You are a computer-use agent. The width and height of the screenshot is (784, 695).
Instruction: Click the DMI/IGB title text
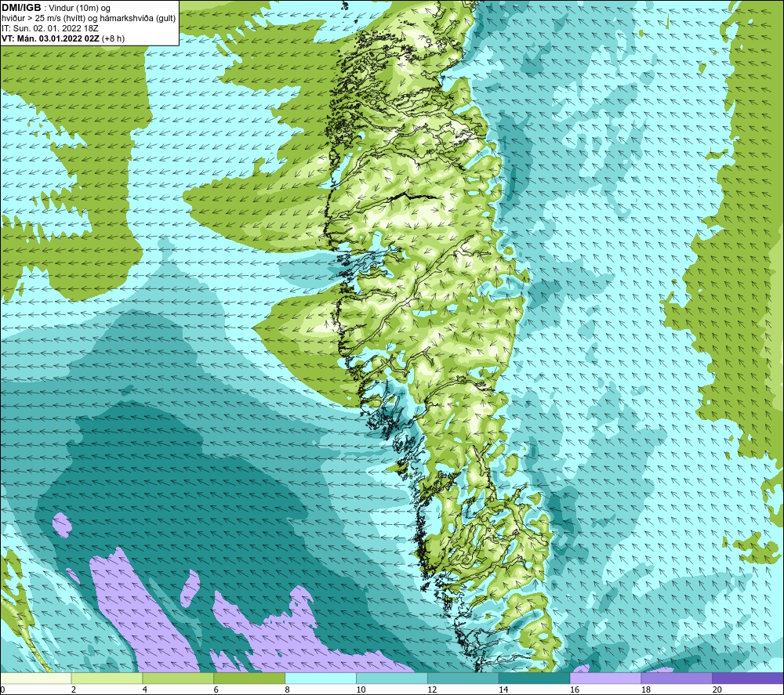point(21,8)
